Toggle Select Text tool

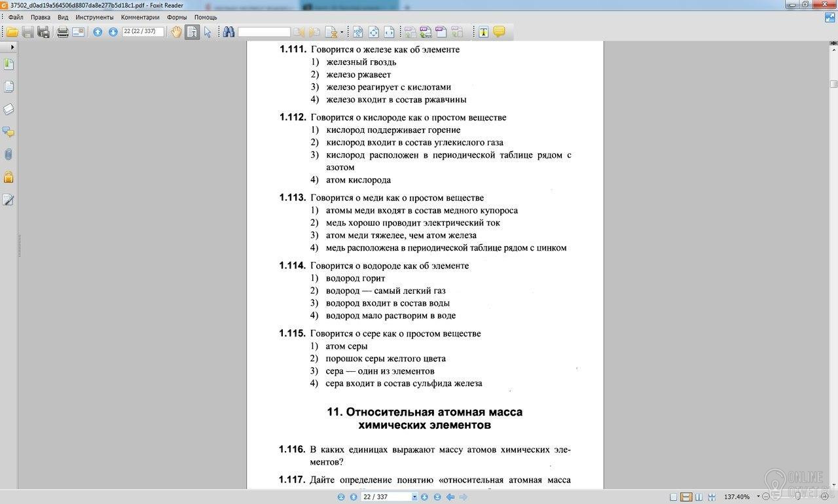pos(192,32)
